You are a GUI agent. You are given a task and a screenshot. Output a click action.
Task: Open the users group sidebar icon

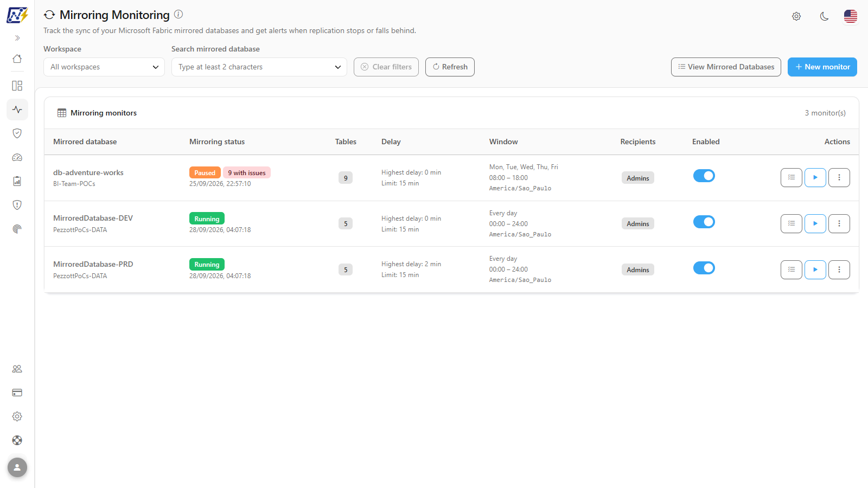17,369
